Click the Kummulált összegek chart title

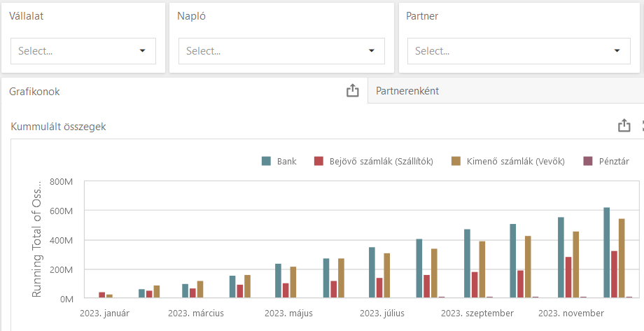pos(59,127)
